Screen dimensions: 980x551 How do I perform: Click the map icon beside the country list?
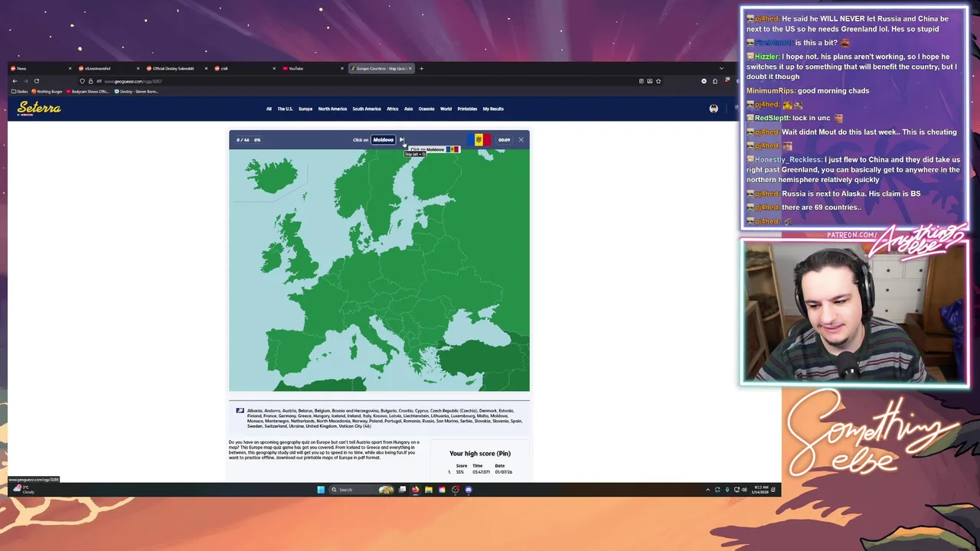click(240, 411)
